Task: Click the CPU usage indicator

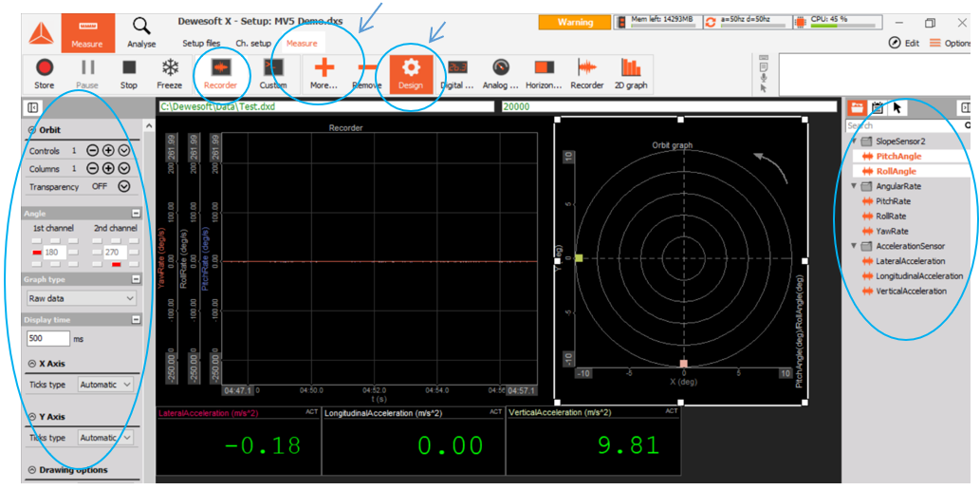Action: coord(836,23)
